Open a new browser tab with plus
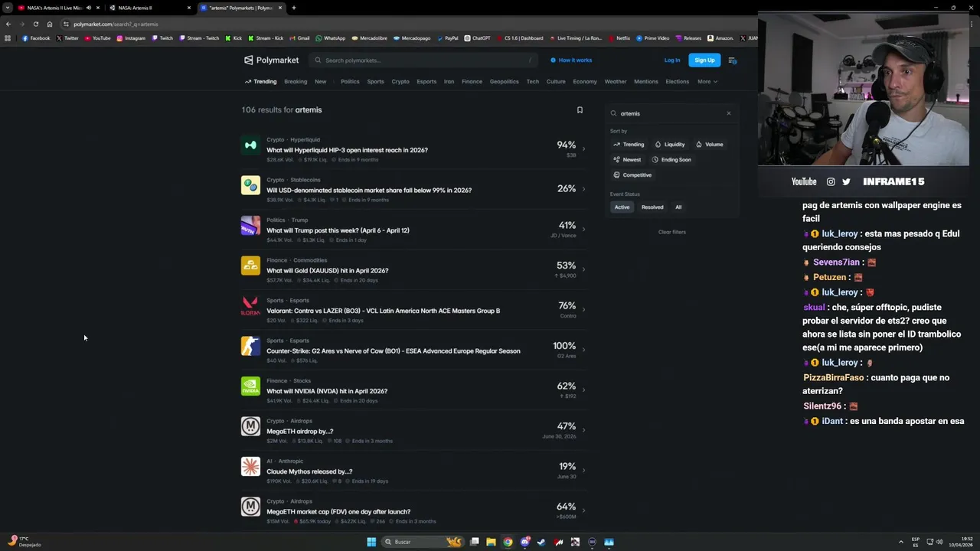980x551 pixels. 294,8
